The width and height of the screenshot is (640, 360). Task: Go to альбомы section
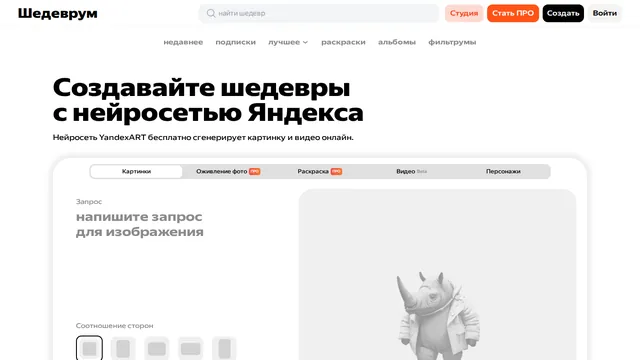point(397,42)
